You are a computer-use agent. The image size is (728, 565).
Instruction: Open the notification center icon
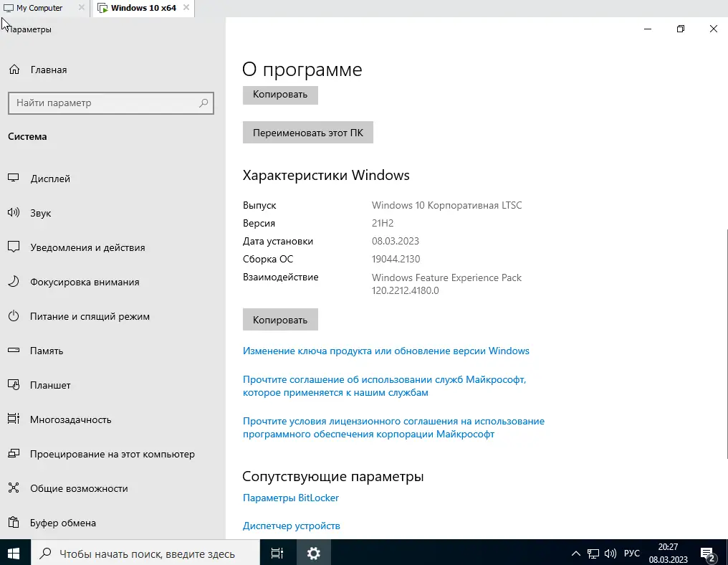coord(708,554)
